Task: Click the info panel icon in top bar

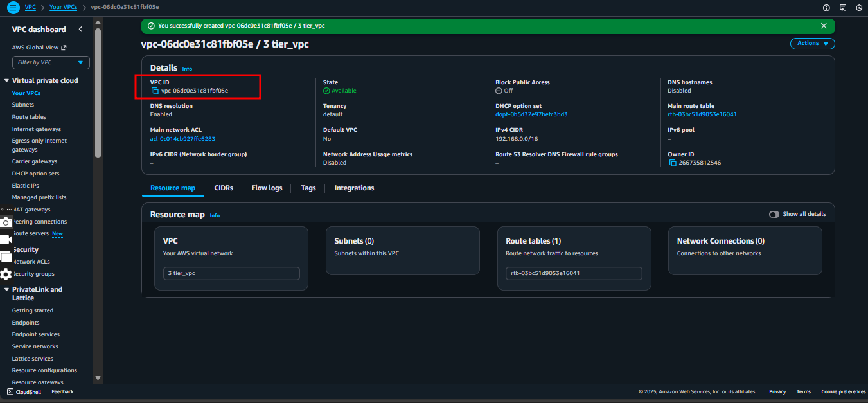Action: (x=826, y=8)
